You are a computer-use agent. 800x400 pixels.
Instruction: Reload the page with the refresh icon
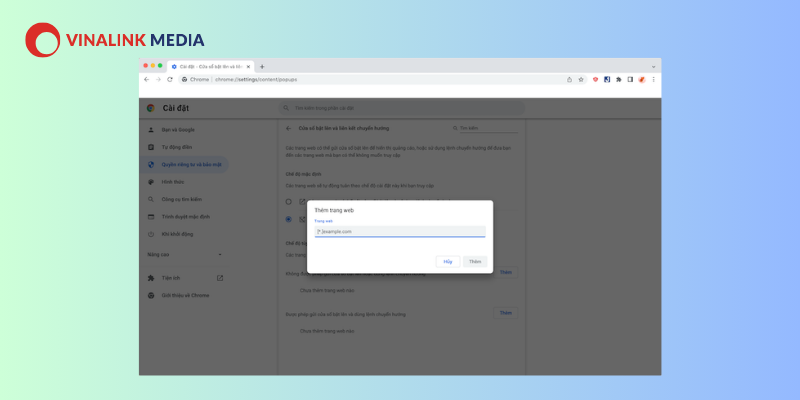(x=170, y=80)
